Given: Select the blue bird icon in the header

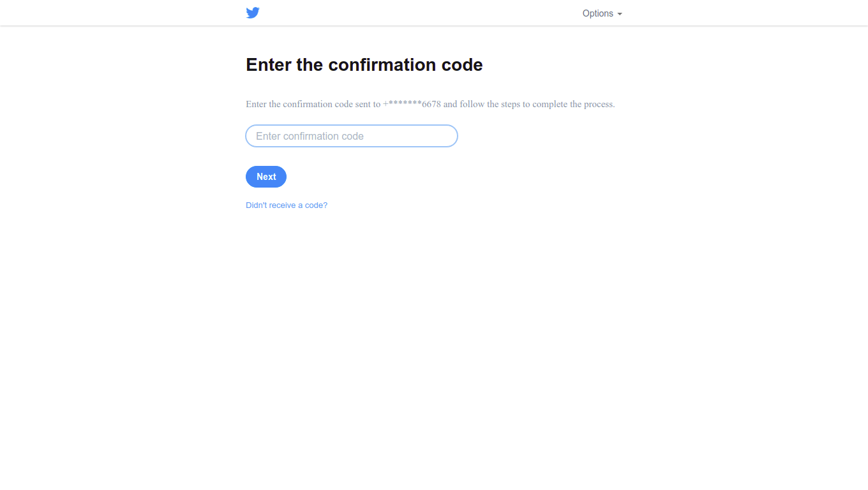Looking at the screenshot, I should pos(253,13).
